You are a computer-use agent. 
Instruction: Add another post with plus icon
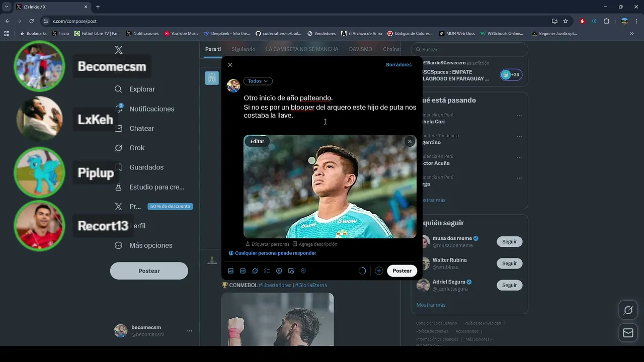click(x=379, y=271)
